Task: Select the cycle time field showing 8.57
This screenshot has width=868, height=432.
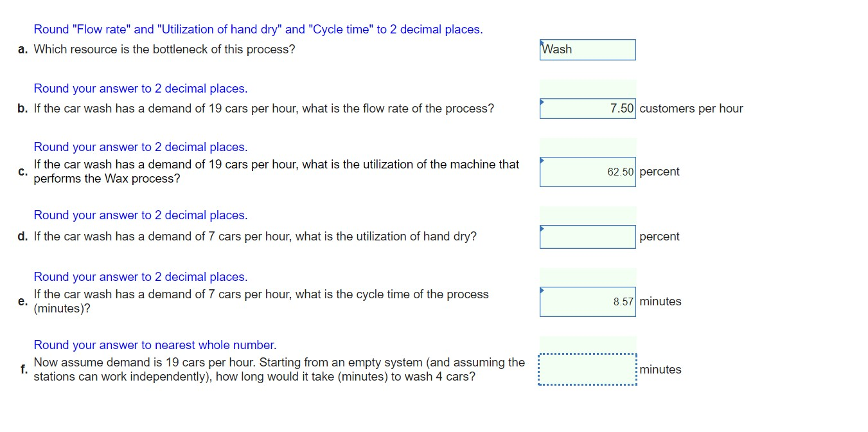Action: pyautogui.click(x=586, y=301)
